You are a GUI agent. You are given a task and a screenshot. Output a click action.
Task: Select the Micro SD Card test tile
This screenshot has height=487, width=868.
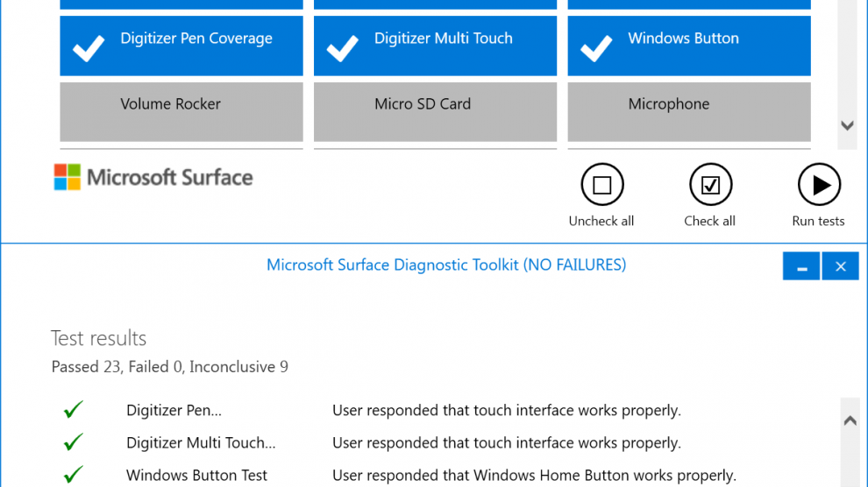point(435,111)
